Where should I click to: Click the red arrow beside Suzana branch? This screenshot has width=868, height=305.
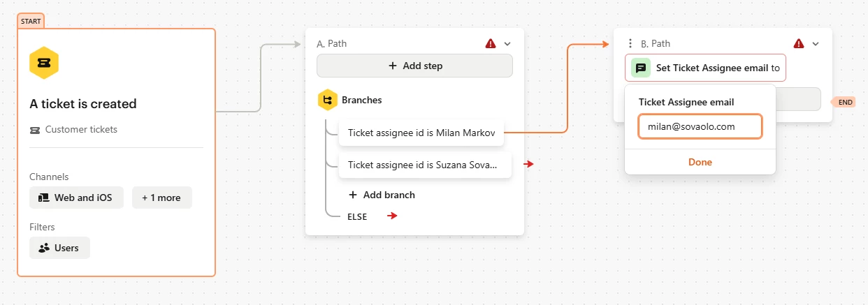click(529, 164)
